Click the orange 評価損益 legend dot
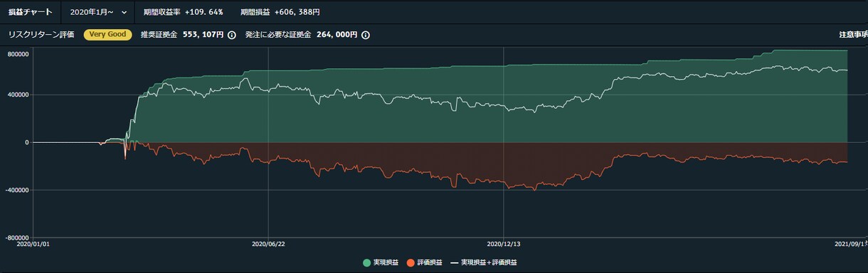 411,263
